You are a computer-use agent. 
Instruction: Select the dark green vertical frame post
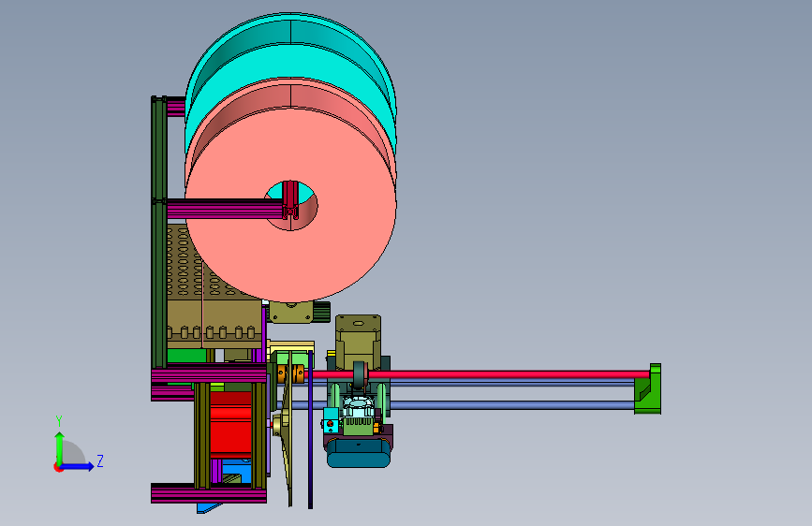pos(159,233)
